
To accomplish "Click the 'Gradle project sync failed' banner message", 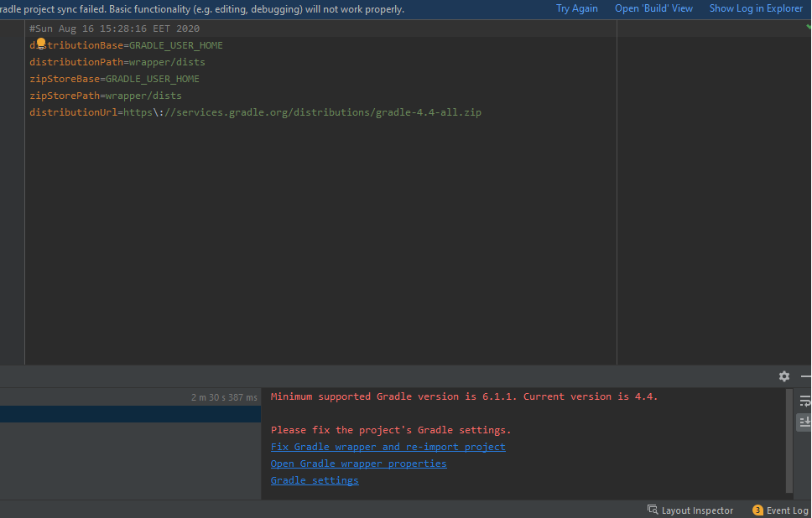I will coord(202,9).
